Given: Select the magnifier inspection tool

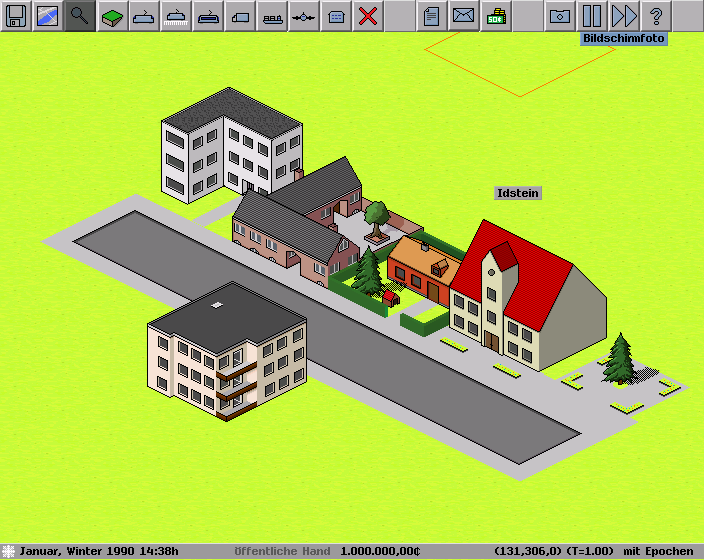Looking at the screenshot, I should [80, 16].
